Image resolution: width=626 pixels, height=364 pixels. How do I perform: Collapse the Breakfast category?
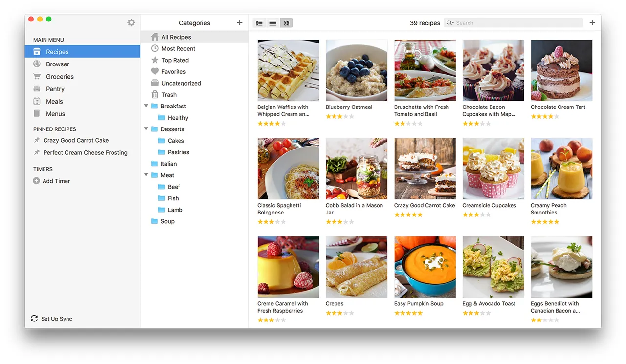coord(146,106)
